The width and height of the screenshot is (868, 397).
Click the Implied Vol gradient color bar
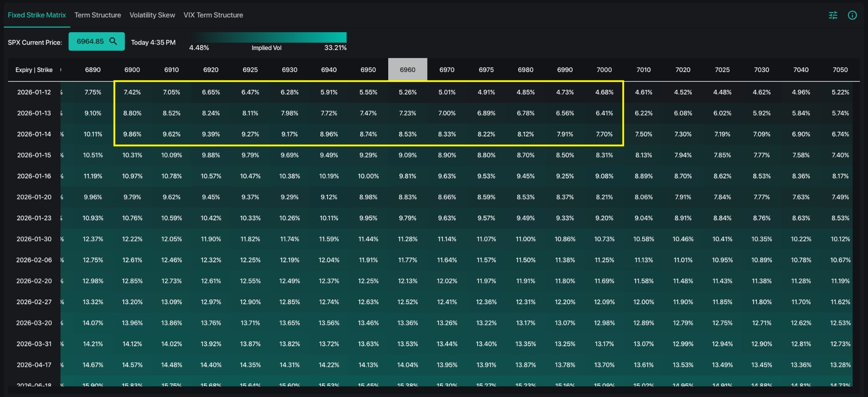268,37
